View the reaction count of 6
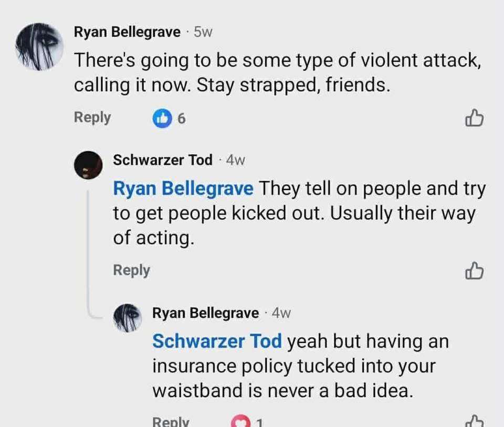Screen dimensions: 504x427 181,119
